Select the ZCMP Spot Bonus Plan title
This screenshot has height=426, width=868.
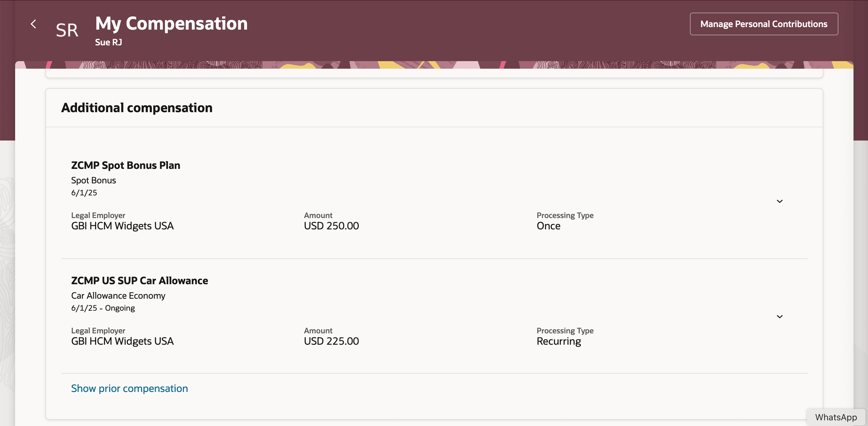pyautogui.click(x=125, y=165)
